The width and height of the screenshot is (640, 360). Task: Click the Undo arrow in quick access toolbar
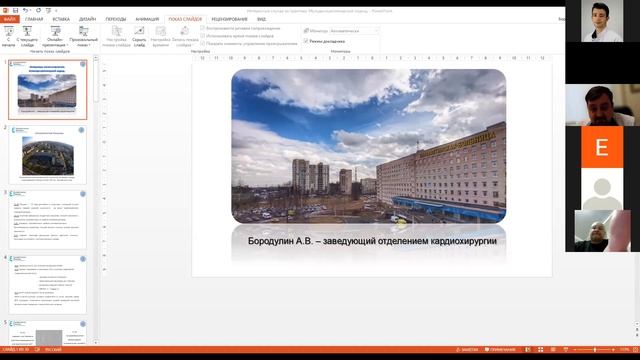tap(25, 11)
